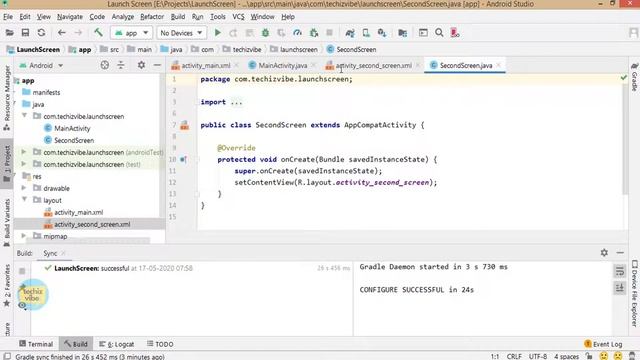This screenshot has height=360, width=640.
Task: Open AVD Manager device icon
Action: (366, 33)
